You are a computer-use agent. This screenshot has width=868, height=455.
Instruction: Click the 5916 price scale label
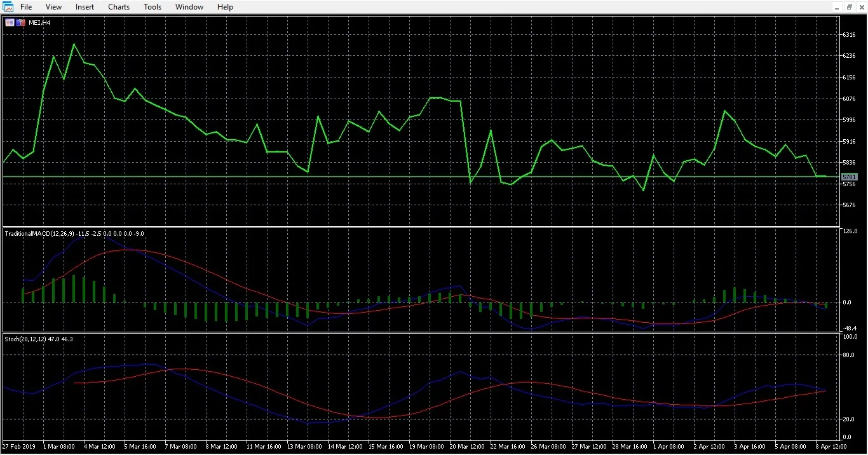point(849,142)
